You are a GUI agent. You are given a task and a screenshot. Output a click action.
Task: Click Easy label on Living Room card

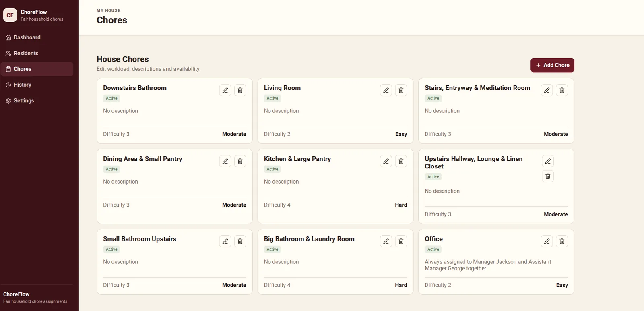(401, 134)
